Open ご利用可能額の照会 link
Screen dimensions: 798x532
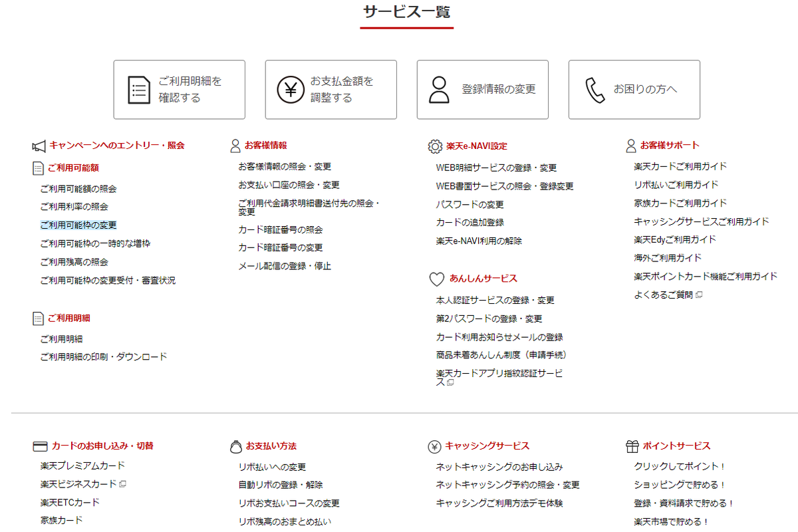click(78, 189)
